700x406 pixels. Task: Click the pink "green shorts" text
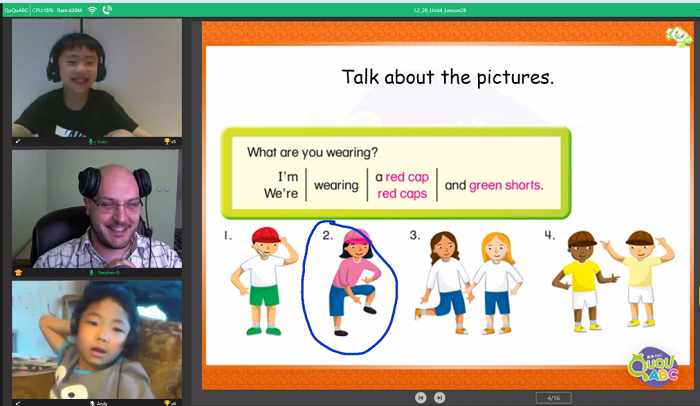[x=504, y=185]
